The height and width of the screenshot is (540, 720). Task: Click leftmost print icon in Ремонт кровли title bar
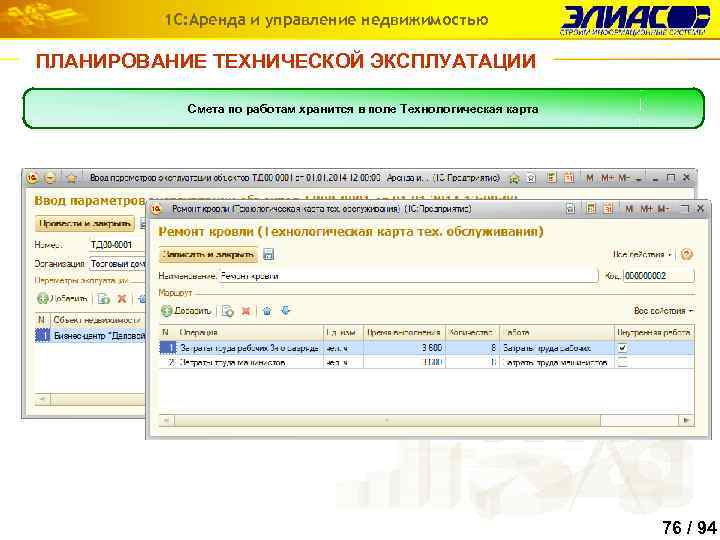(x=571, y=209)
